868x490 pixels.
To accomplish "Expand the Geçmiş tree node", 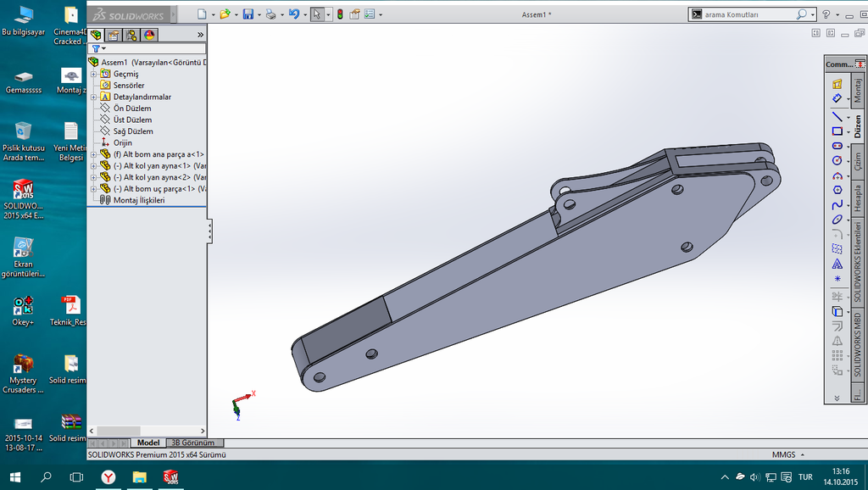I will (94, 74).
